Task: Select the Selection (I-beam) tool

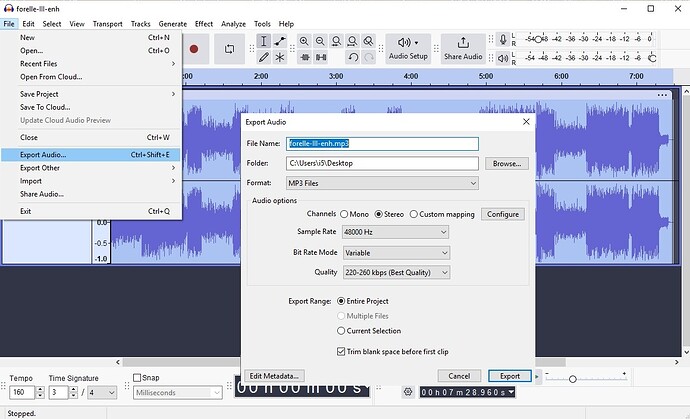Action: pyautogui.click(x=263, y=41)
